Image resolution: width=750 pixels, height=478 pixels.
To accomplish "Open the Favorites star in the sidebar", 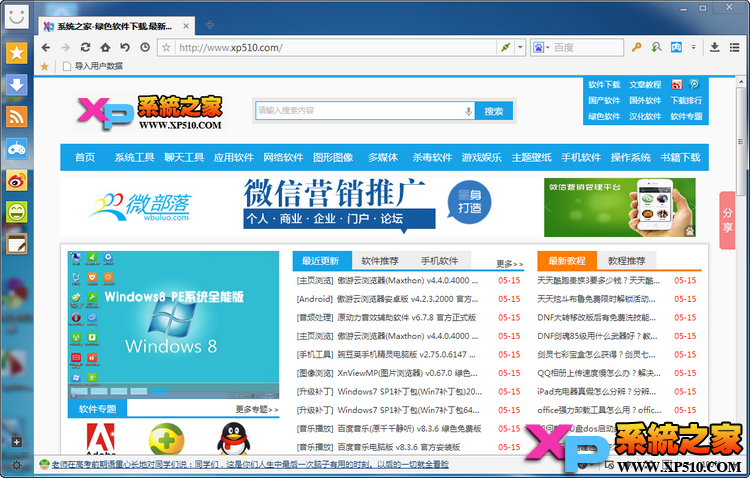I will (16, 52).
